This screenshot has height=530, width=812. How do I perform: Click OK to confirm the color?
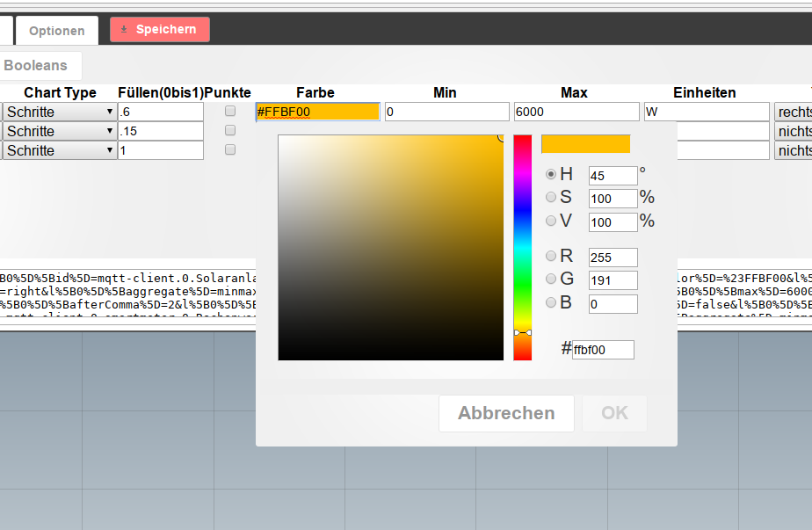pyautogui.click(x=613, y=413)
